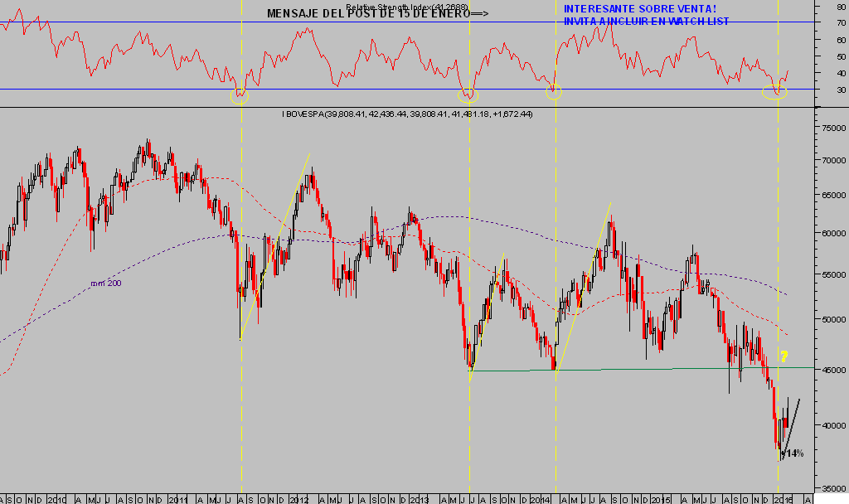This screenshot has height=504, width=849.
Task: Click 'INVITA A INCLUIR EN WATCH LIST' text
Action: pyautogui.click(x=646, y=22)
